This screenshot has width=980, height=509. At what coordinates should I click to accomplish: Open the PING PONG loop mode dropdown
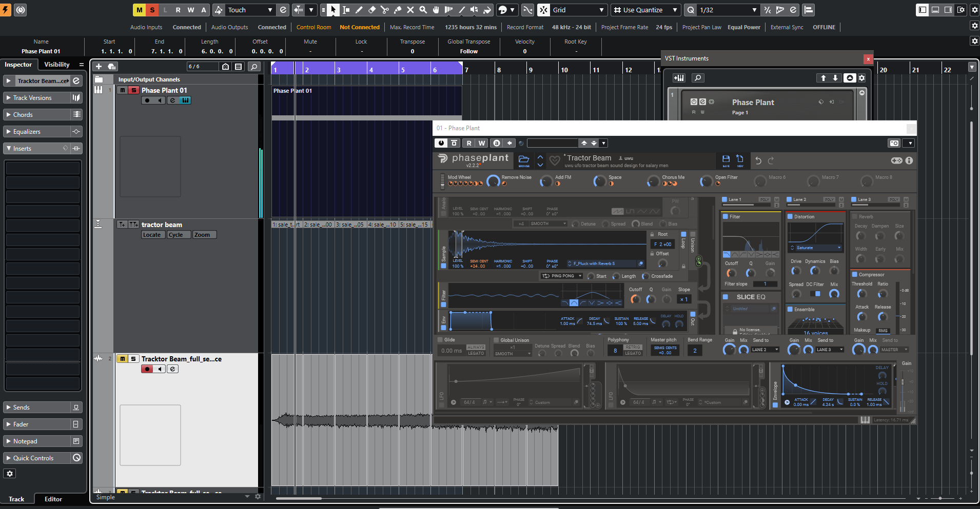[562, 276]
